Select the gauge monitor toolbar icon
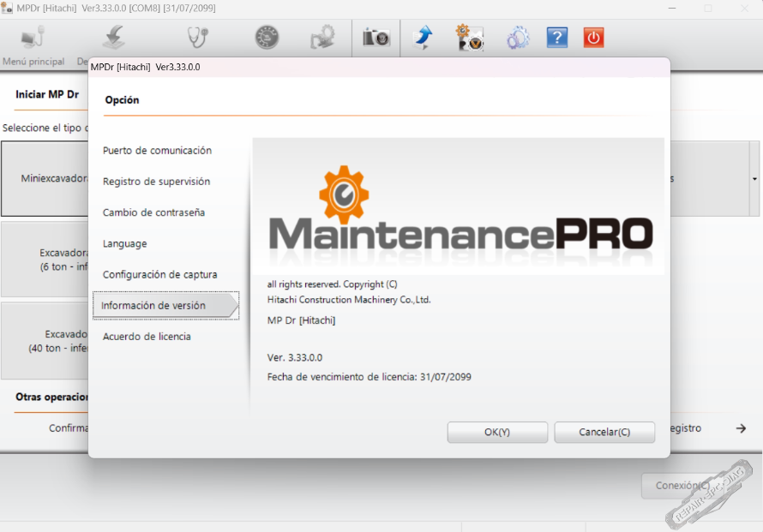Image resolution: width=763 pixels, height=532 pixels. (x=267, y=38)
